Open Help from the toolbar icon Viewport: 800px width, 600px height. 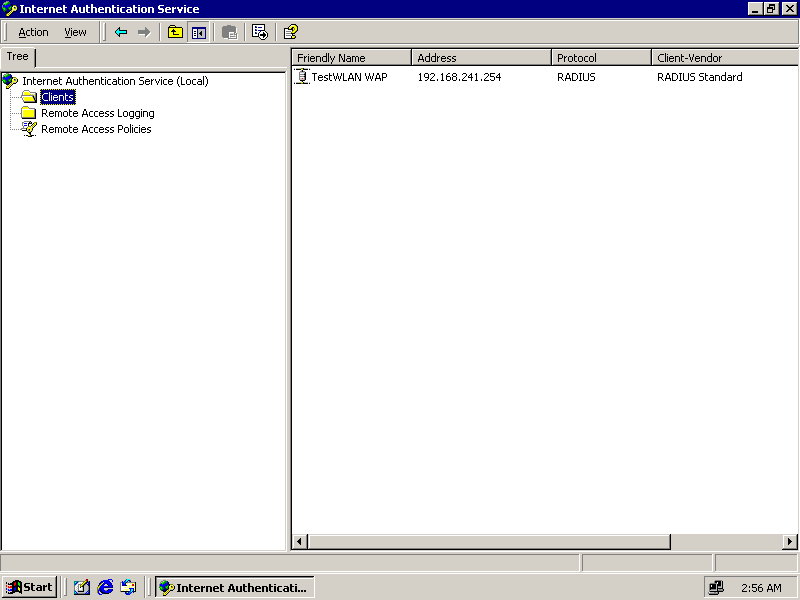290,32
